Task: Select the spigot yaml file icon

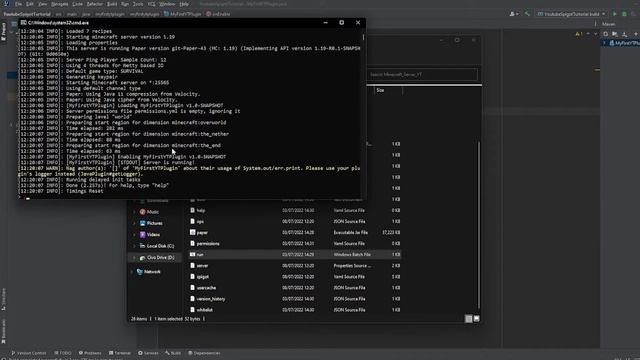Action: tap(192, 276)
